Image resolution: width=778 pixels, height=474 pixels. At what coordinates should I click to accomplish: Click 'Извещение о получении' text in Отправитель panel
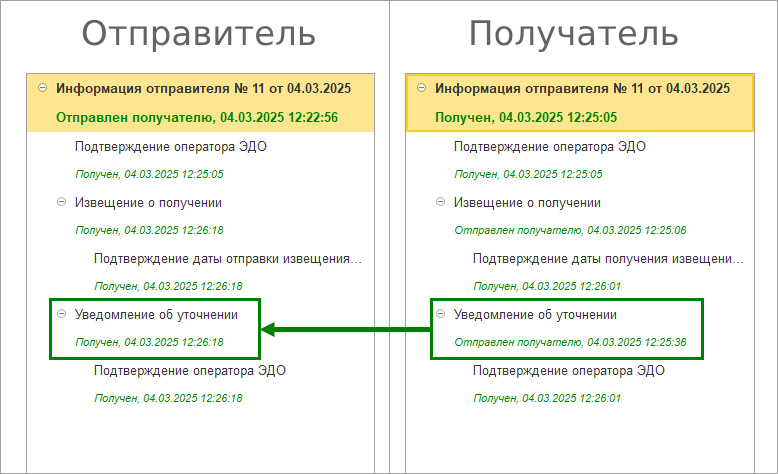(148, 202)
